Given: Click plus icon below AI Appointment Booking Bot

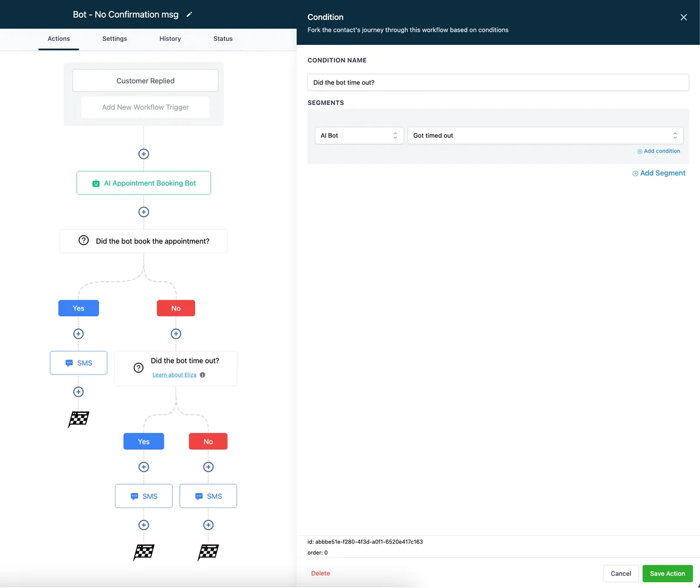Looking at the screenshot, I should (x=143, y=212).
